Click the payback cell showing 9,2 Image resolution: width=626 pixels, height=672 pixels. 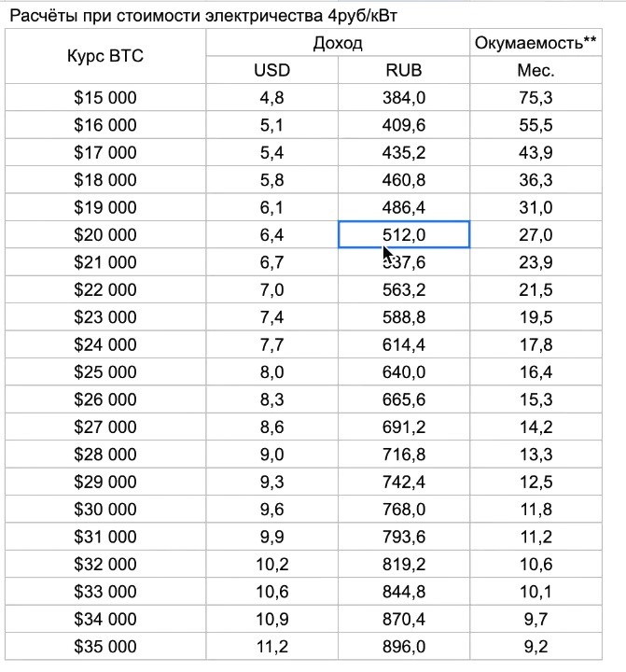[x=536, y=646]
